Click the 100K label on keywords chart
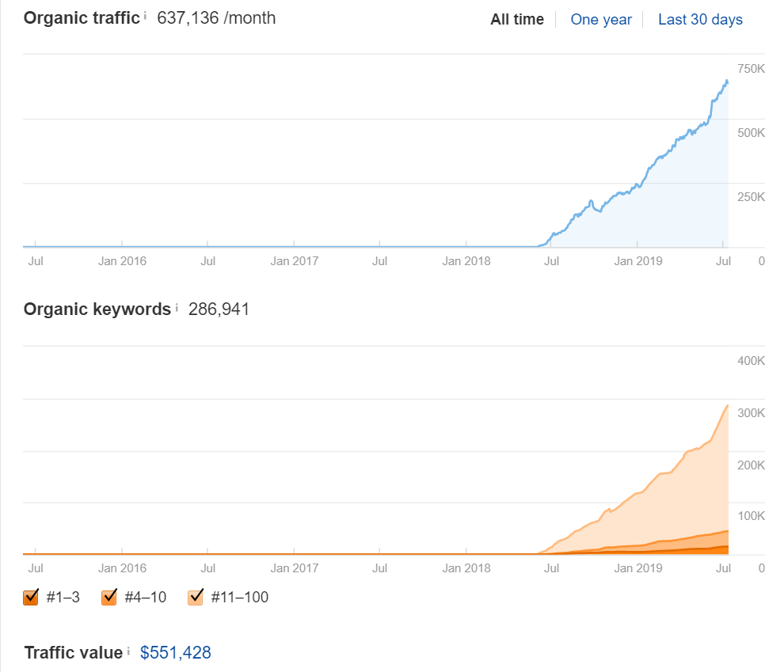This screenshot has height=672, width=784. tap(751, 516)
